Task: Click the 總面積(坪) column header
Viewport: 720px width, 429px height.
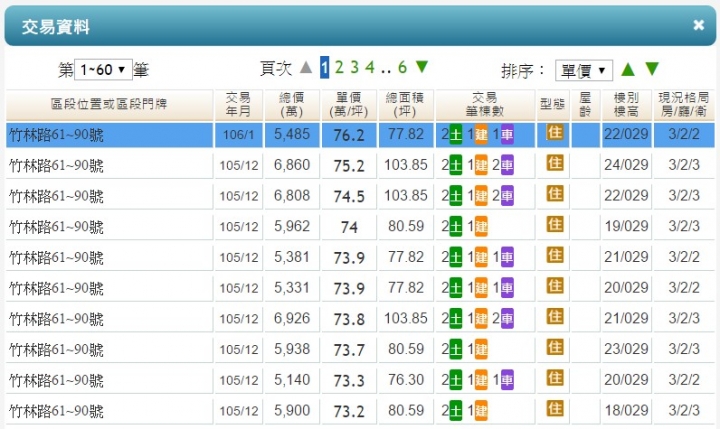Action: [405, 104]
